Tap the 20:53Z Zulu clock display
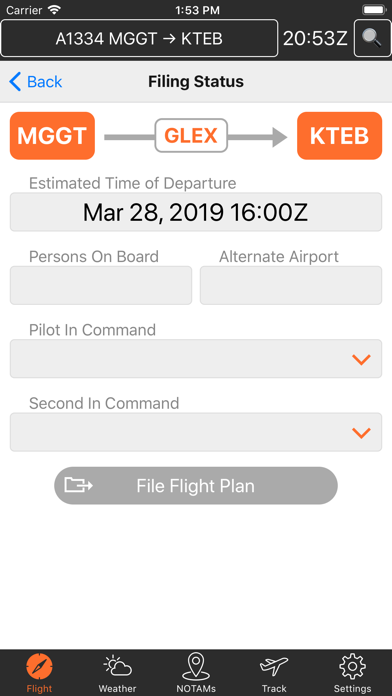Viewport: 392px width, 696px height. coord(315,39)
